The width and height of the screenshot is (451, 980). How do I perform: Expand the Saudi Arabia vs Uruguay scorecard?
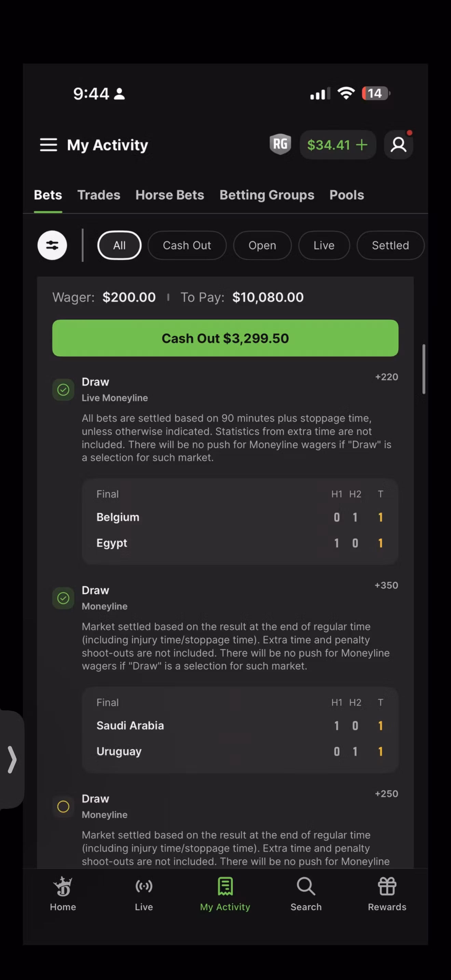[240, 730]
